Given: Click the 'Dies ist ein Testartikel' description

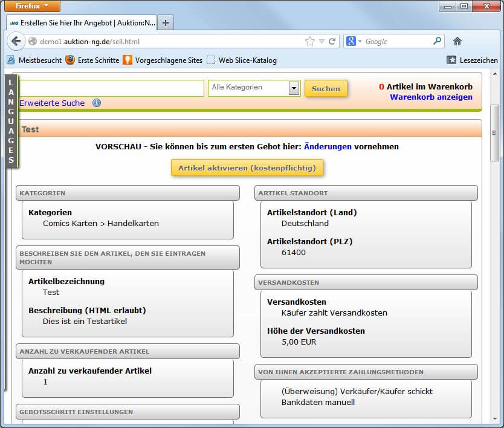Looking at the screenshot, I should coord(85,321).
